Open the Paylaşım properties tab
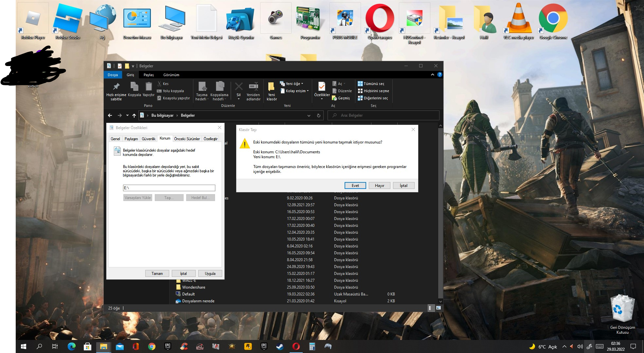Image resolution: width=644 pixels, height=353 pixels. pyautogui.click(x=131, y=139)
